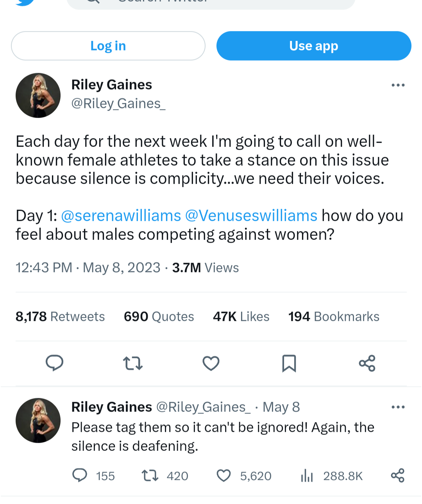
Task: Open more options on the main tweet
Action: tap(398, 85)
